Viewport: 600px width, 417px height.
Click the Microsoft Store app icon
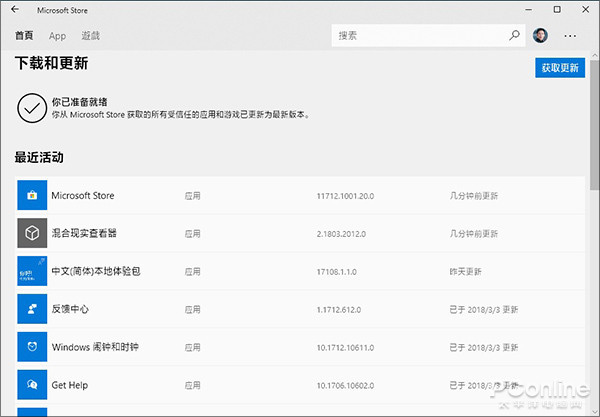[x=32, y=195]
